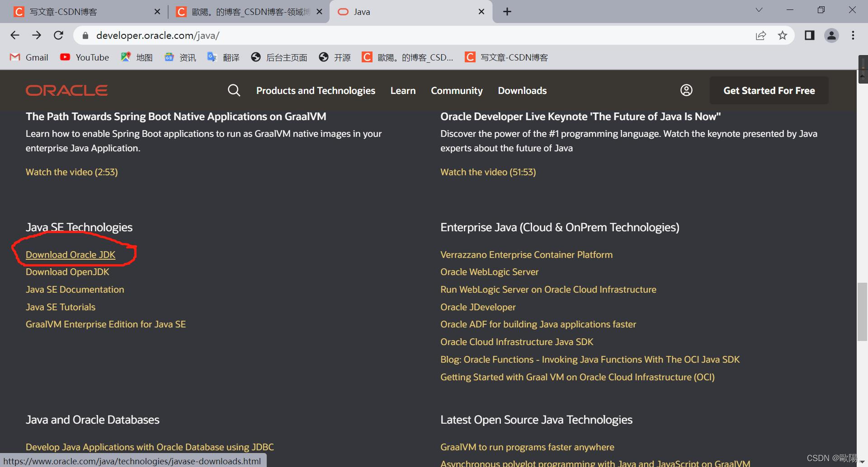This screenshot has height=467, width=868.
Task: Open Chrome profile avatar
Action: point(831,35)
